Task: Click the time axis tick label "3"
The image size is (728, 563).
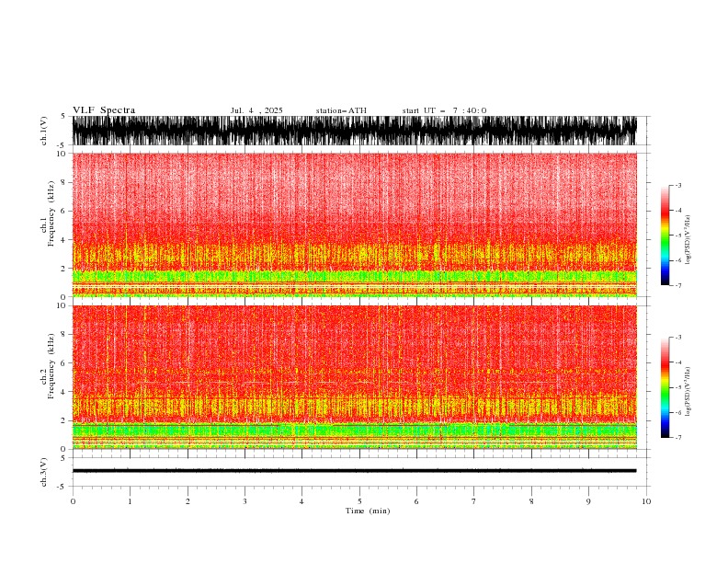Action: point(245,501)
